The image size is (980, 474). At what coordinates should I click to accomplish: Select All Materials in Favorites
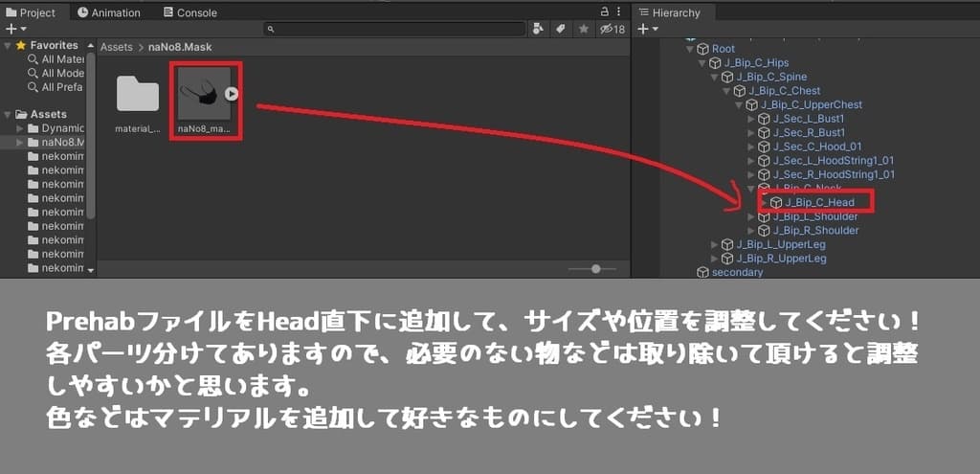(56, 59)
